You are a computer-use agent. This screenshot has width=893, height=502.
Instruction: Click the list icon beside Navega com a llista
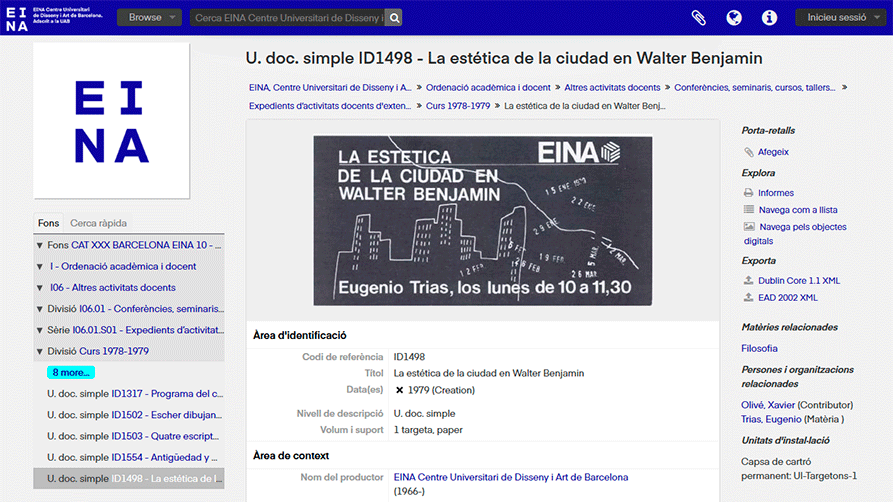(749, 210)
